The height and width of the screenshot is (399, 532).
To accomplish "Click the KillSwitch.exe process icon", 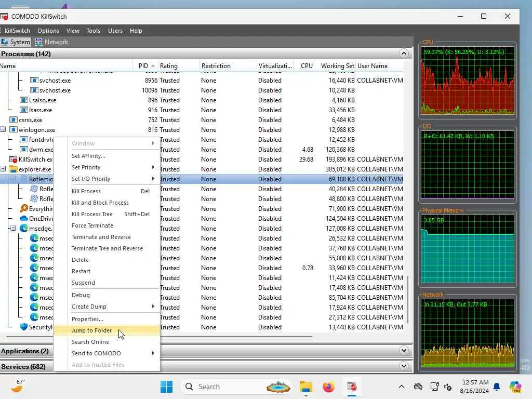I will coord(13,159).
